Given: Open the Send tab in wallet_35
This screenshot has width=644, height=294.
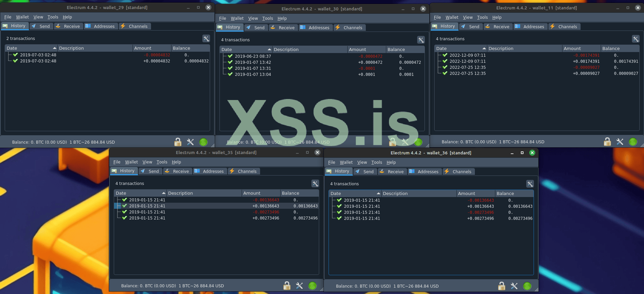Looking at the screenshot, I should 150,171.
